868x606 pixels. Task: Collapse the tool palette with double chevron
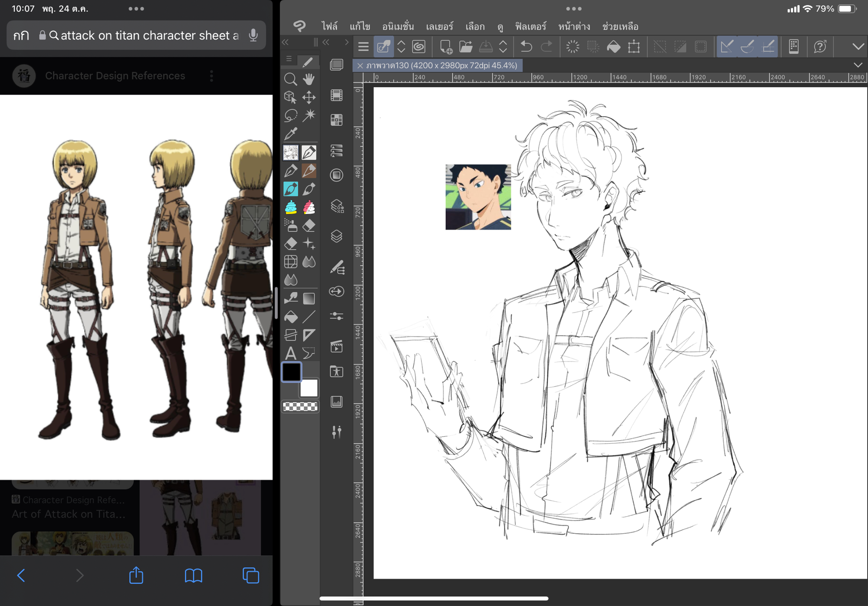285,42
